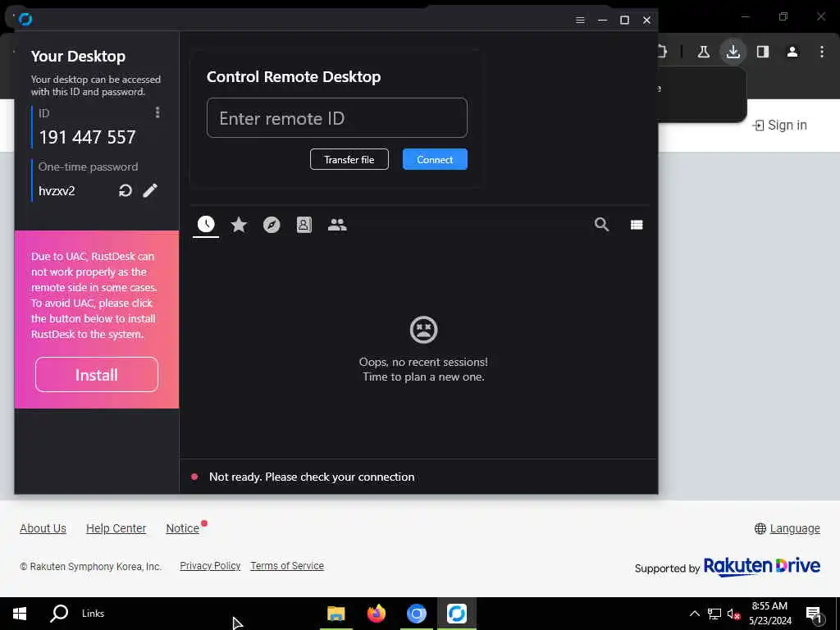Viewport: 840px width, 630px height.
Task: Edit the one-time password with pencil icon
Action: pos(150,190)
